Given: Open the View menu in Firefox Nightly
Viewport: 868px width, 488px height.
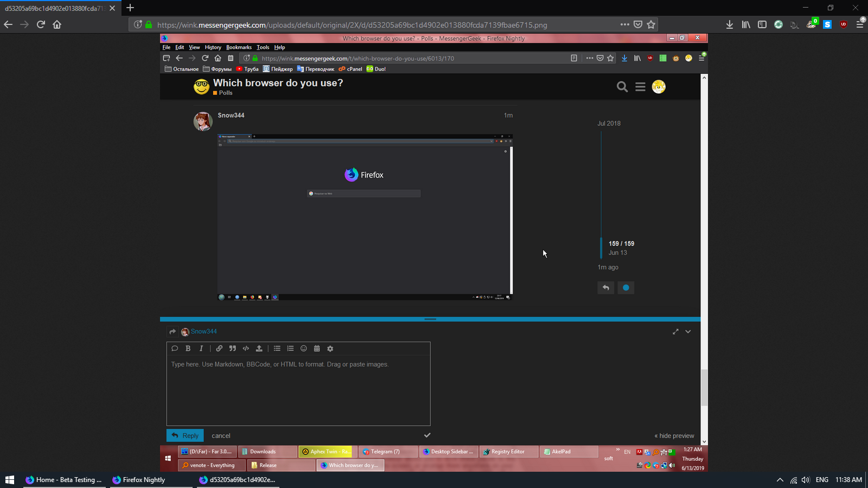Looking at the screenshot, I should pyautogui.click(x=194, y=47).
